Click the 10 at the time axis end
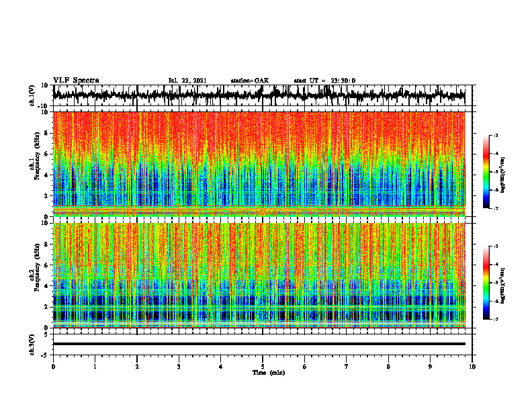532x411 pixels. [x=472, y=367]
